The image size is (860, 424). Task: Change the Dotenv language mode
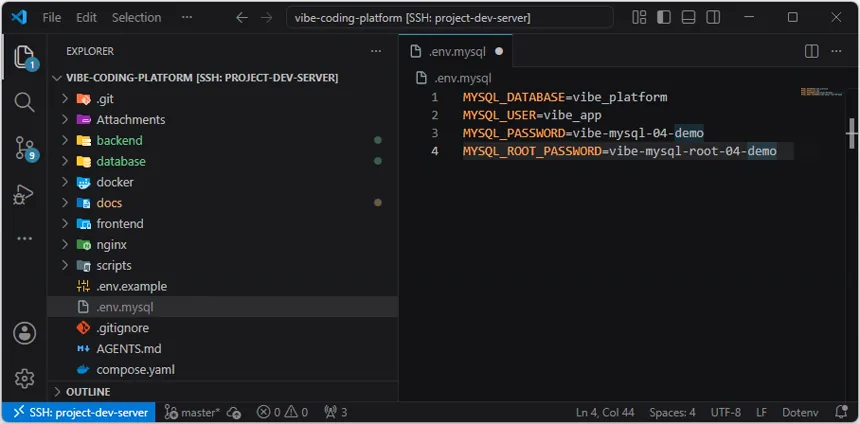(800, 412)
